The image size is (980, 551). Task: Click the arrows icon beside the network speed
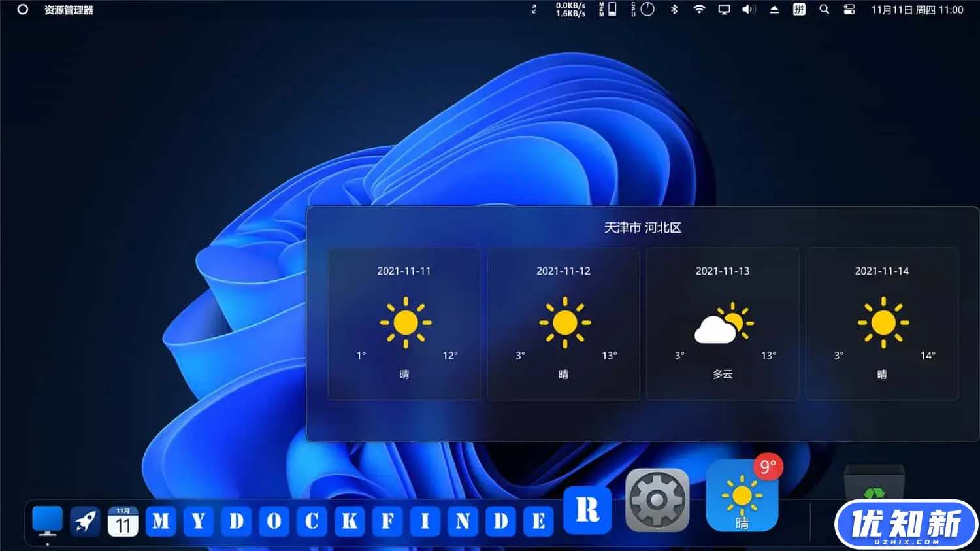[534, 9]
